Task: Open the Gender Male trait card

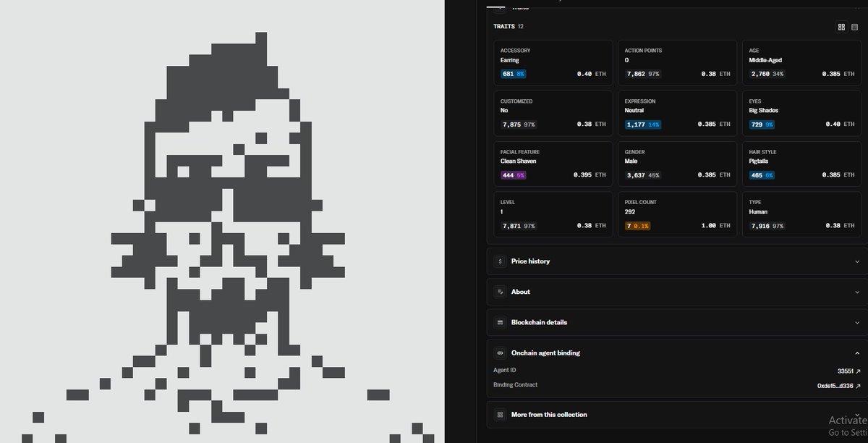Action: coord(677,164)
